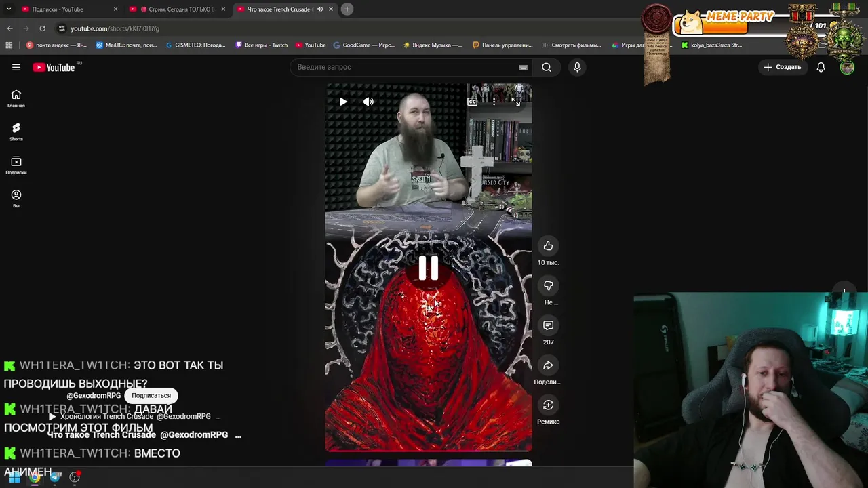The width and height of the screenshot is (868, 488).
Task: Like the short with thumbs up
Action: click(x=548, y=246)
